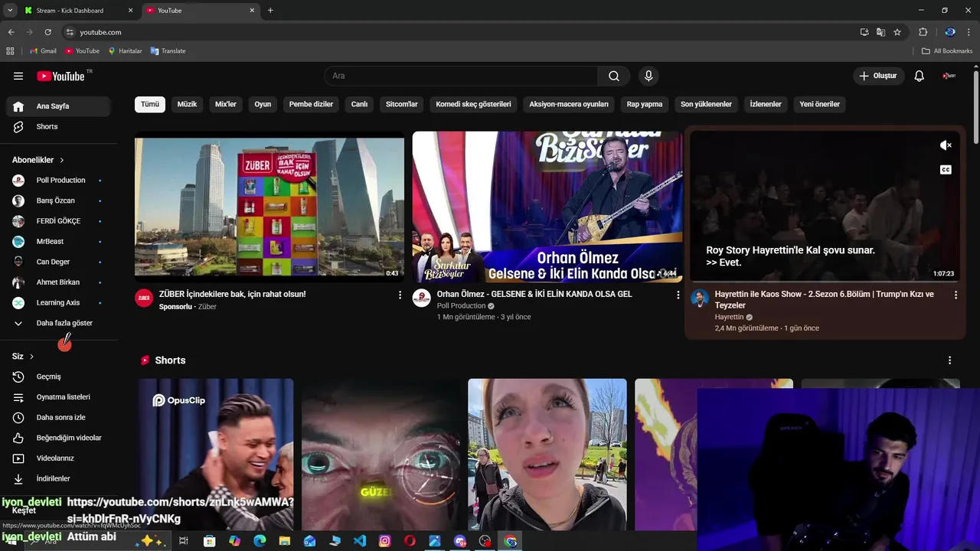The width and height of the screenshot is (980, 551).
Task: Open Microsoft Edge from taskbar
Action: [259, 541]
